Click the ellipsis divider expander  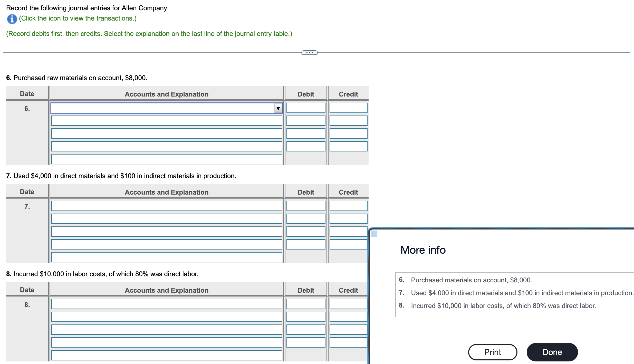309,53
